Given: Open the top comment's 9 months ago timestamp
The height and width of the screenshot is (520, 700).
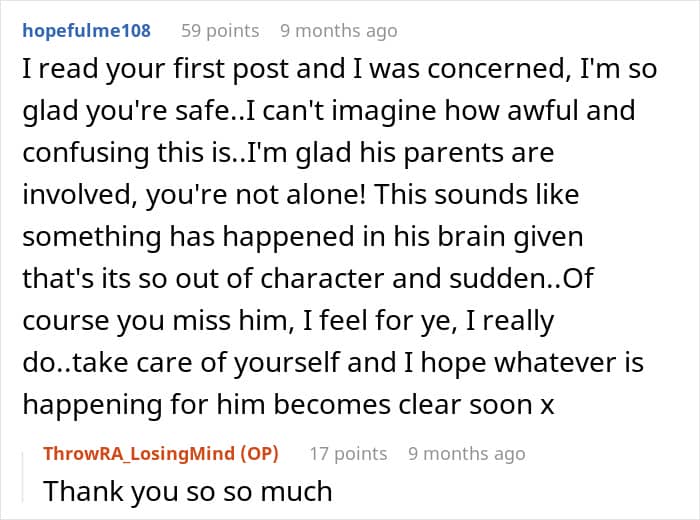Looking at the screenshot, I should click(x=339, y=31).
